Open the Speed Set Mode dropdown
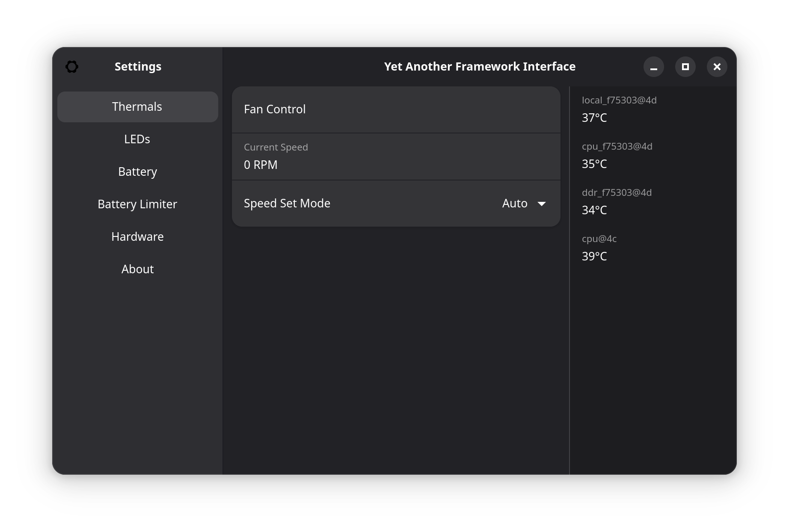789x532 pixels. click(523, 203)
